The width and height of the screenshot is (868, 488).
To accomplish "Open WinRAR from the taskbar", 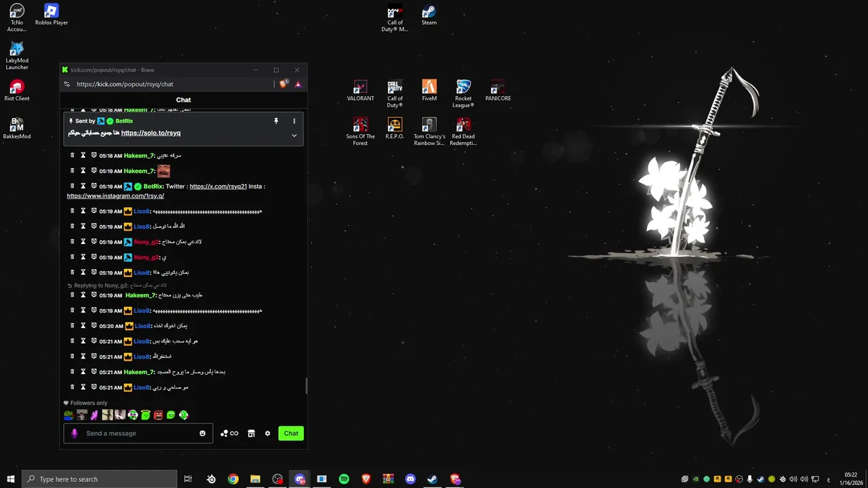I will pyautogui.click(x=388, y=479).
